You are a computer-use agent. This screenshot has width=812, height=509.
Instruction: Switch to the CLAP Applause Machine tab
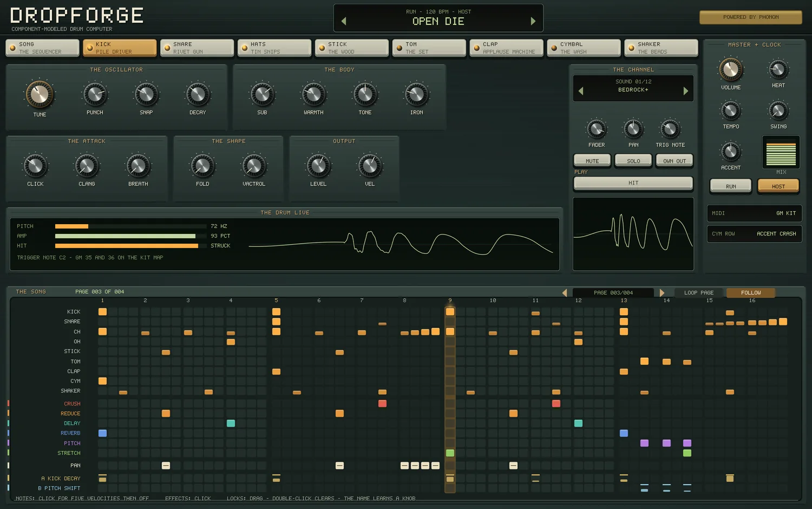(x=506, y=48)
